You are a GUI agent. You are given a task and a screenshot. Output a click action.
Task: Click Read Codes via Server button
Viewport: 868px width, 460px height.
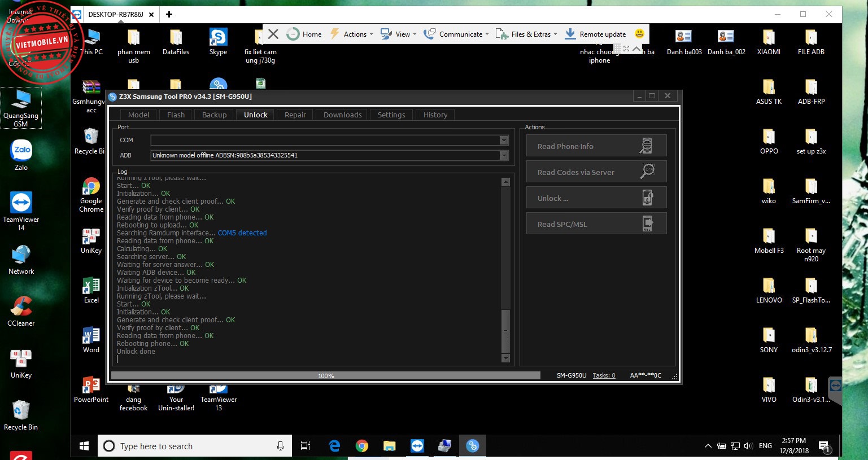[x=596, y=172]
